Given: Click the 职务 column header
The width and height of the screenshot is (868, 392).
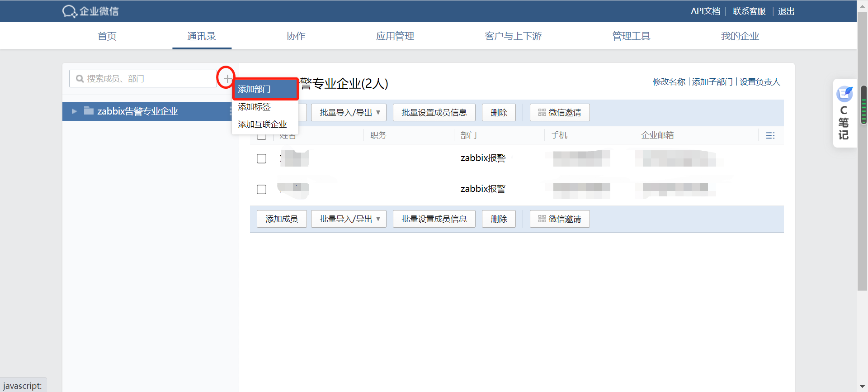Looking at the screenshot, I should tap(378, 135).
